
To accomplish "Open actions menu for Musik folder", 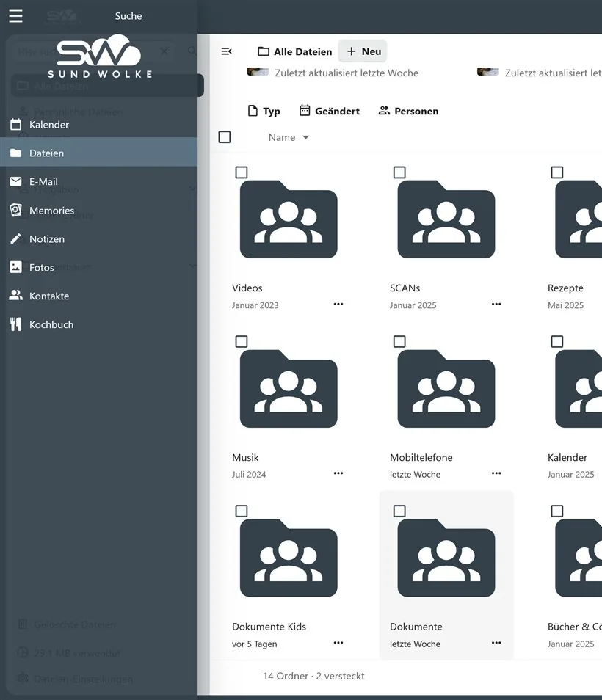I will (x=338, y=473).
